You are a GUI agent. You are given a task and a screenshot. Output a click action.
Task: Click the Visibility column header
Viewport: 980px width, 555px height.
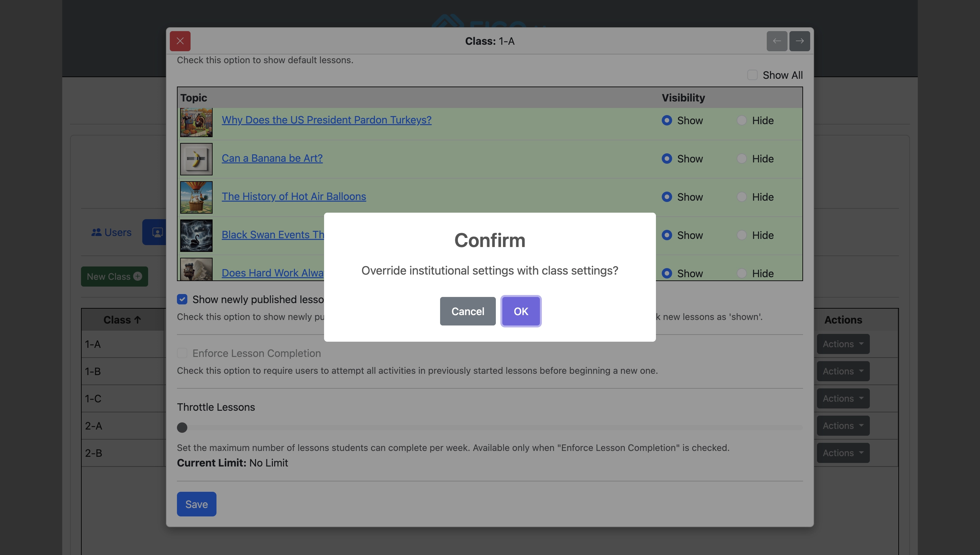click(x=683, y=98)
